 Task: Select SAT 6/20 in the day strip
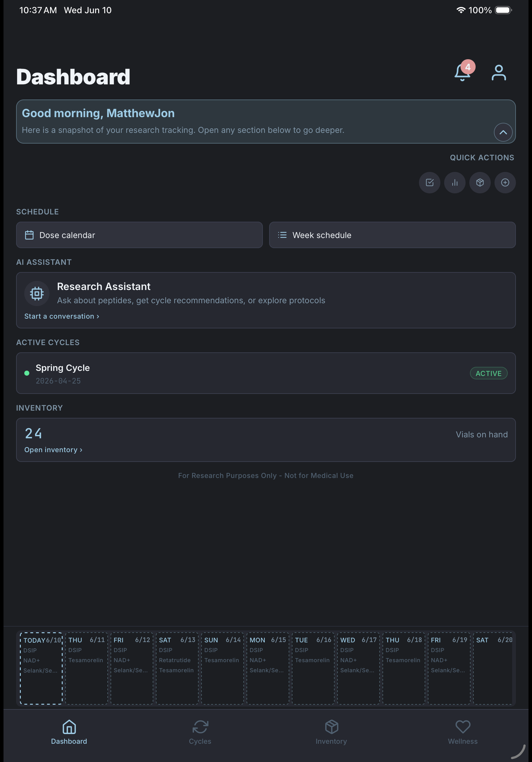point(493,669)
